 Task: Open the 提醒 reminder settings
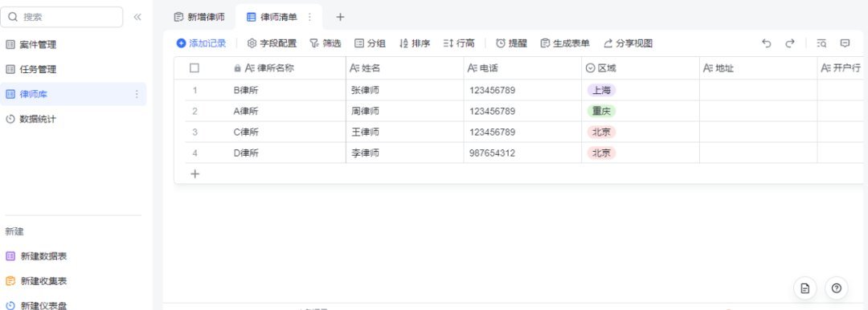pyautogui.click(x=511, y=43)
